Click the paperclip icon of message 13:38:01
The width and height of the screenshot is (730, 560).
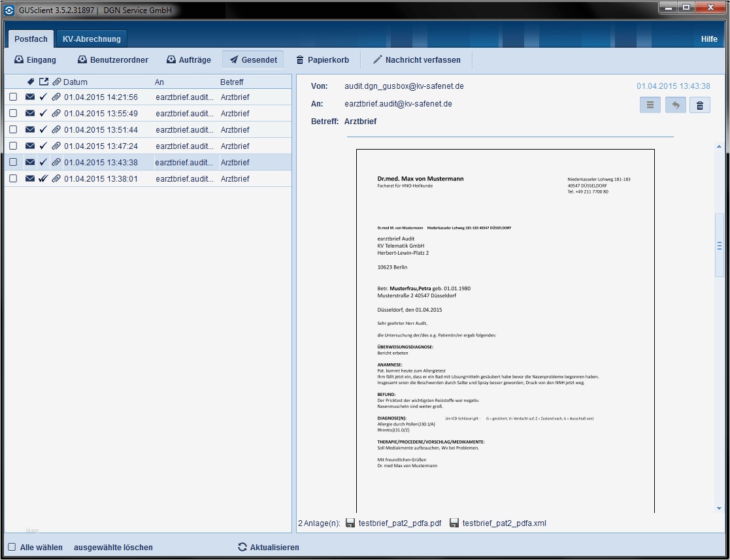pos(56,178)
